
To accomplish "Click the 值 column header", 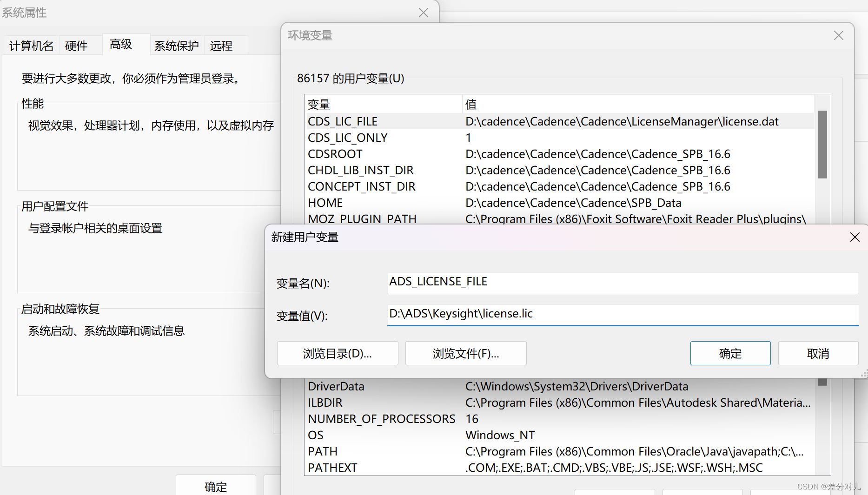I will 638,104.
